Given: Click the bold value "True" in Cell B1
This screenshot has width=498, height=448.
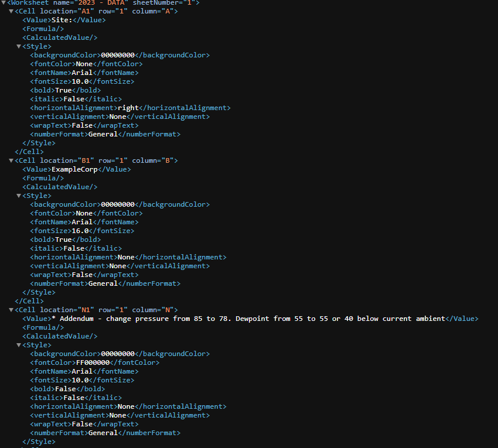Looking at the screenshot, I should pos(63,240).
